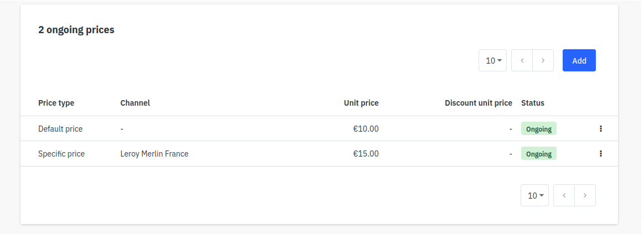Click the Ongoing badge in Specific price row
This screenshot has height=234, width=644.
pyautogui.click(x=538, y=154)
